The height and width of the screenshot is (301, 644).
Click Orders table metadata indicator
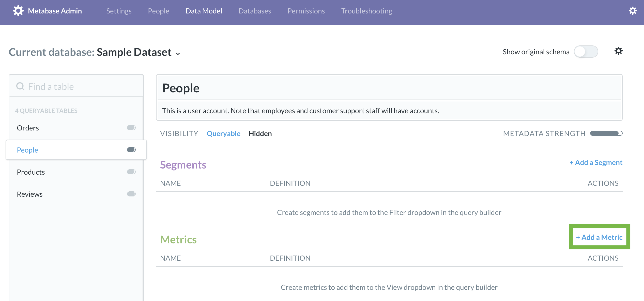[131, 128]
